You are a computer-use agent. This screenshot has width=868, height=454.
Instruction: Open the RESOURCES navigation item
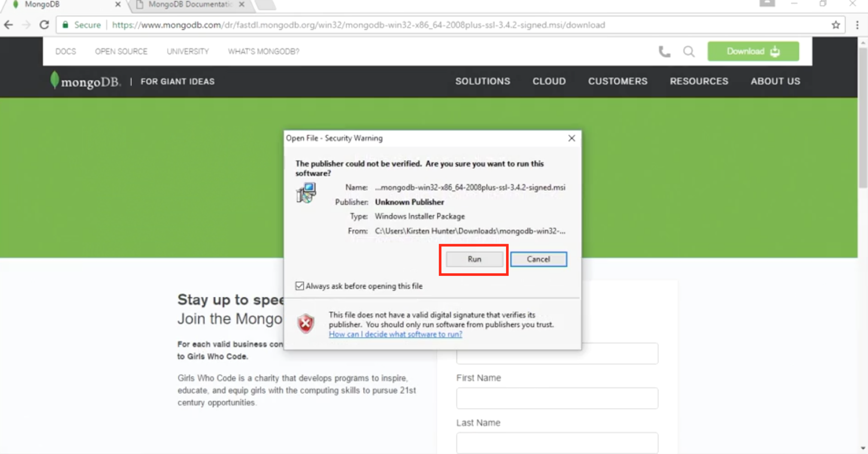(x=699, y=81)
